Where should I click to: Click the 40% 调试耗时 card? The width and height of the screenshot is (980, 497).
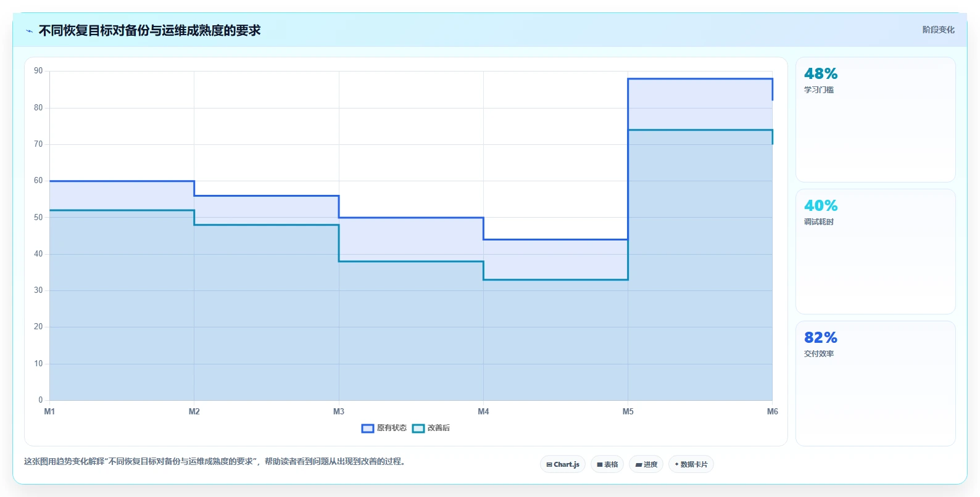875,252
